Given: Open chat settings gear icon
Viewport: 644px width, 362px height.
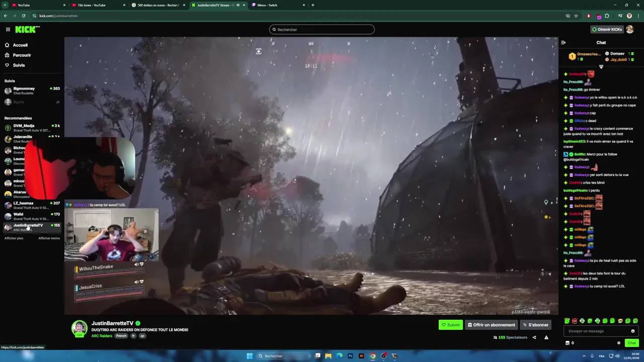Looking at the screenshot, I should 619,343.
